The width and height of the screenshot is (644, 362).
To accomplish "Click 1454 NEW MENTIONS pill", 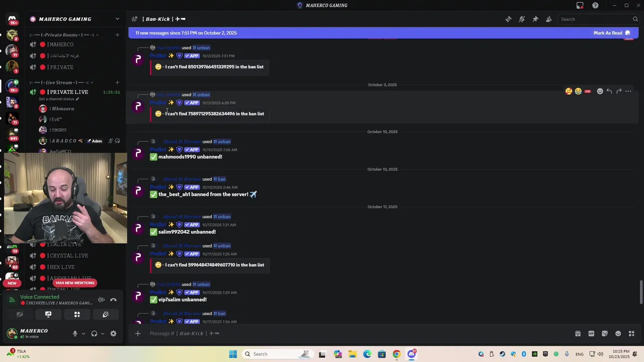I will click(75, 283).
